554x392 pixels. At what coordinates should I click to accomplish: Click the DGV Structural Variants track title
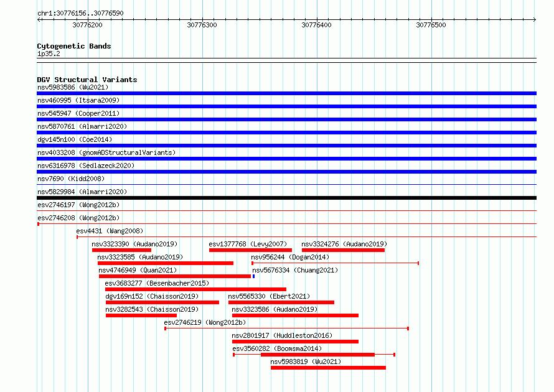[x=87, y=80]
